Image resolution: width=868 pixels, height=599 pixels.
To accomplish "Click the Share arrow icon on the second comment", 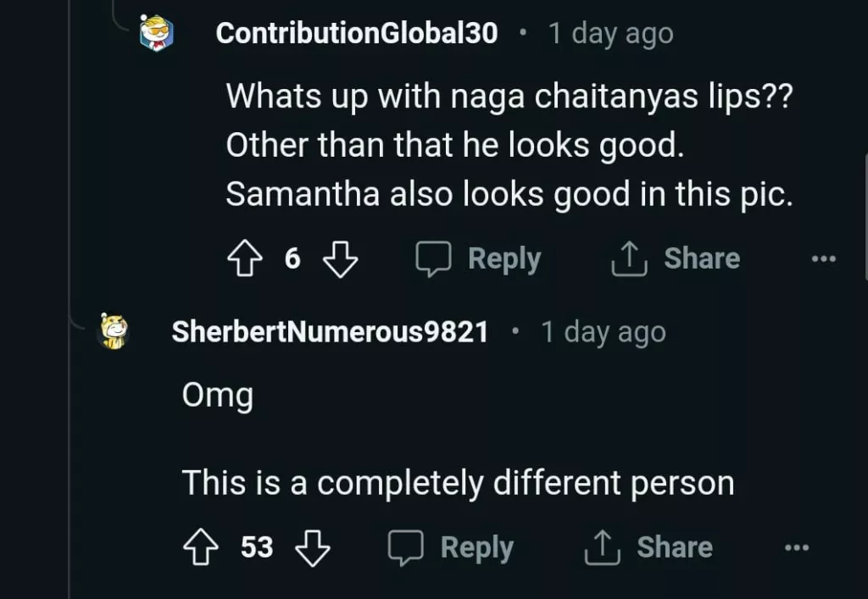I will point(602,546).
